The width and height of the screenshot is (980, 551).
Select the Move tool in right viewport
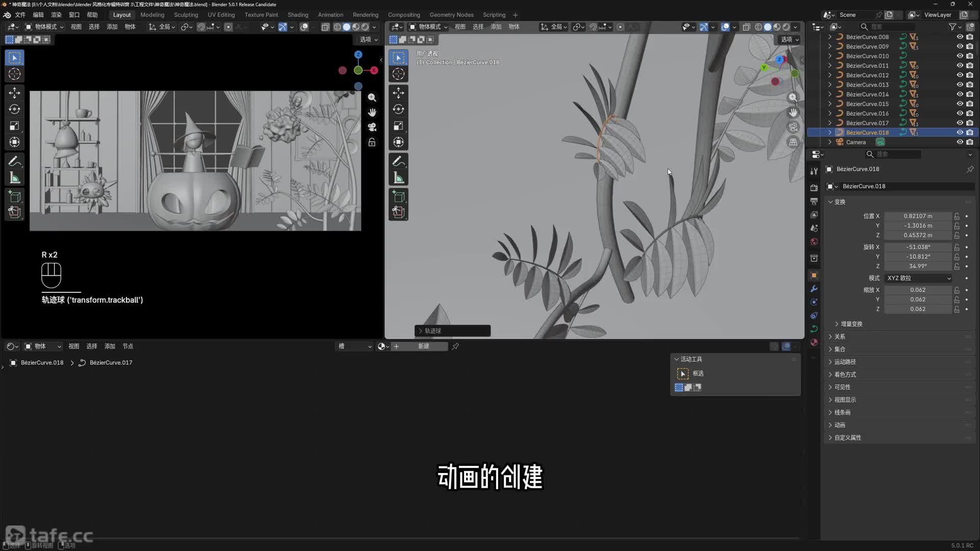(x=399, y=92)
